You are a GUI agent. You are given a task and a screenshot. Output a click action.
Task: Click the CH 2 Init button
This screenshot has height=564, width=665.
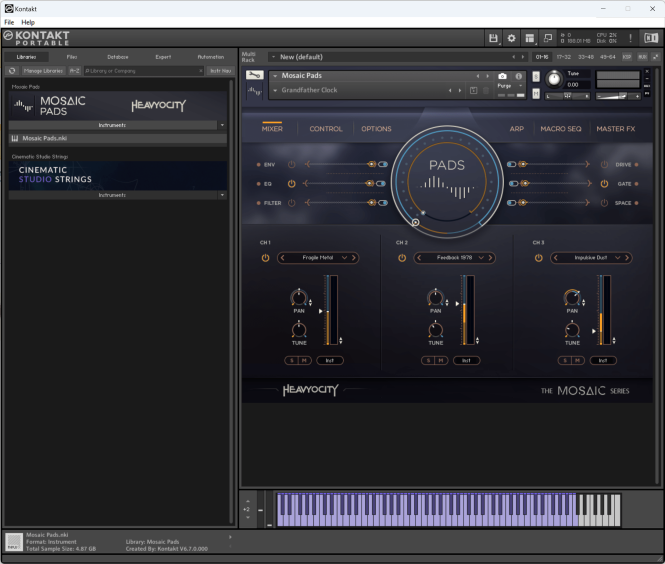point(466,360)
